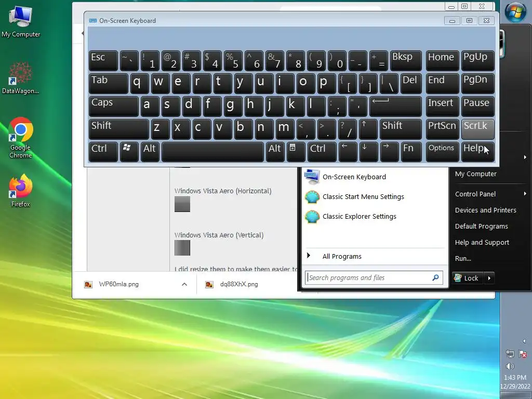Click the search magnifier icon

coord(436,277)
